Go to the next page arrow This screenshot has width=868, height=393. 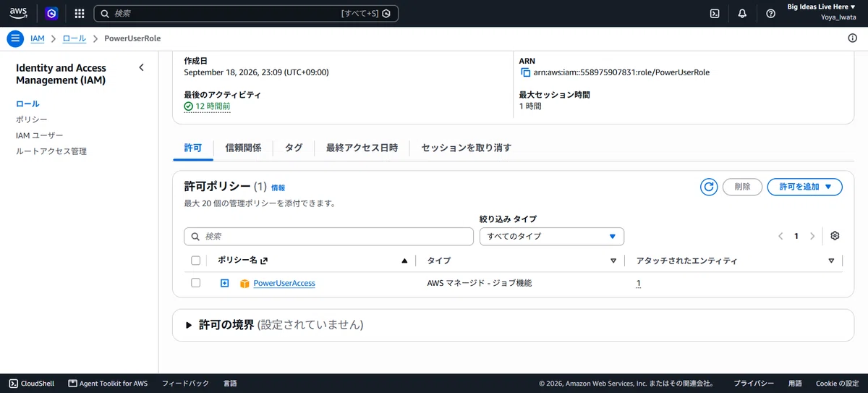pos(812,236)
